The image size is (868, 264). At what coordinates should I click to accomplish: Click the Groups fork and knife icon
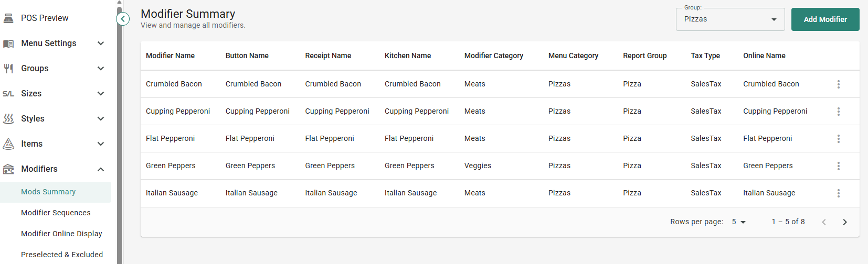8,69
